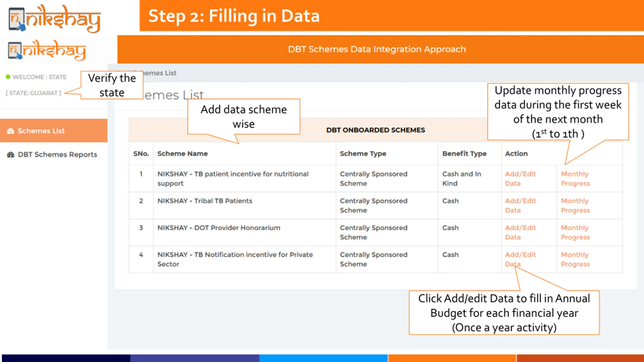Click Add/Edit Data for DOT Provider Honorarium

click(520, 232)
